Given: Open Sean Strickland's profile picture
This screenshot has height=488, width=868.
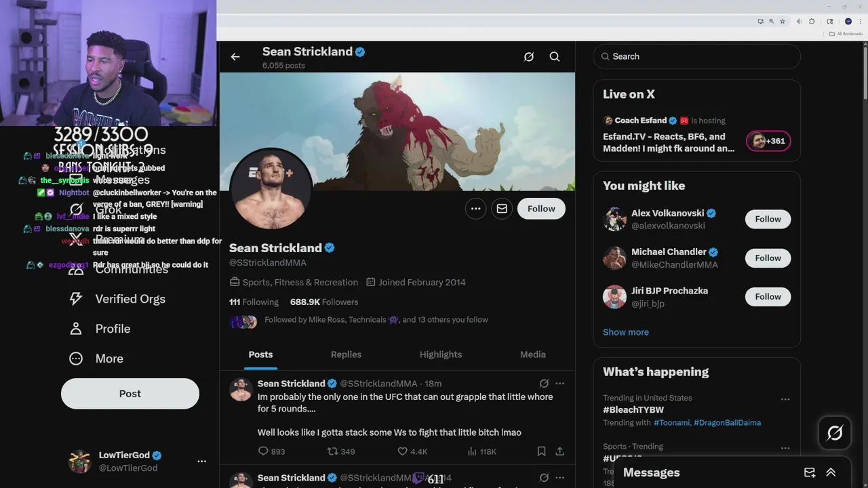Looking at the screenshot, I should point(271,189).
